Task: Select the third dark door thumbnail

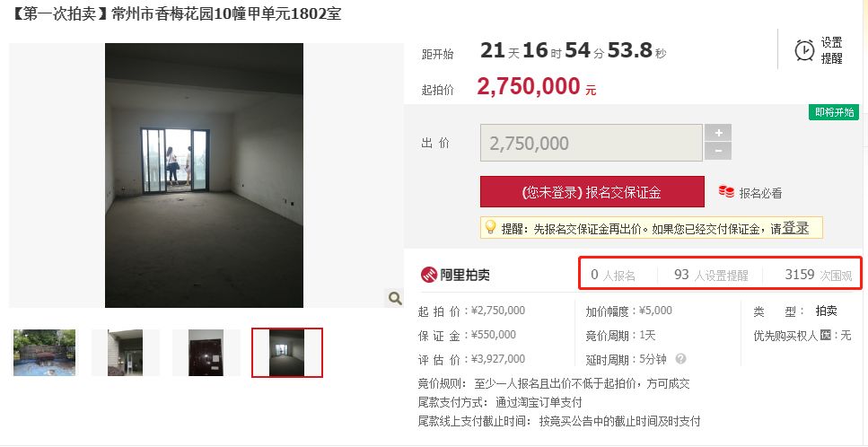Action: coord(206,353)
